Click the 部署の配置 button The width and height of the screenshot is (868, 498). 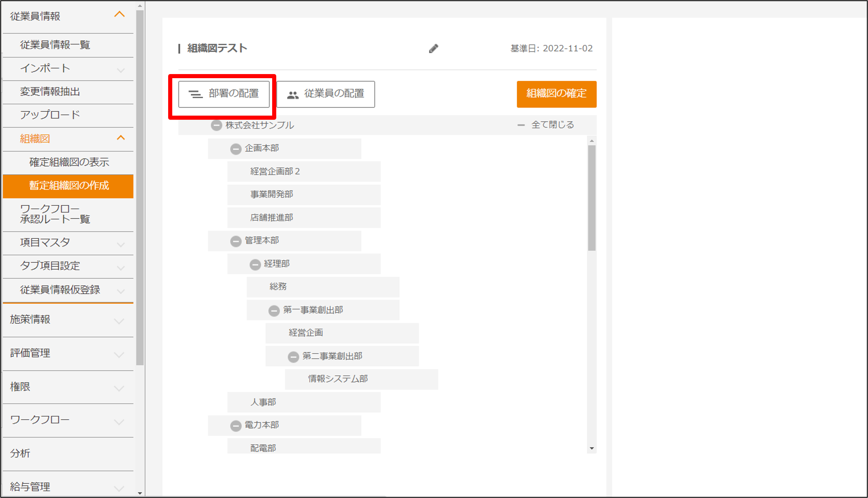(224, 94)
